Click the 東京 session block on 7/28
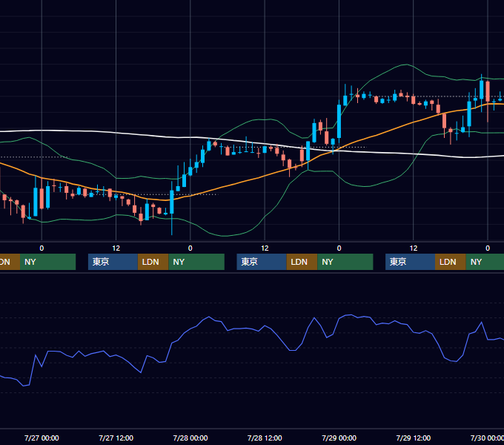This screenshot has width=504, height=445. pos(262,262)
